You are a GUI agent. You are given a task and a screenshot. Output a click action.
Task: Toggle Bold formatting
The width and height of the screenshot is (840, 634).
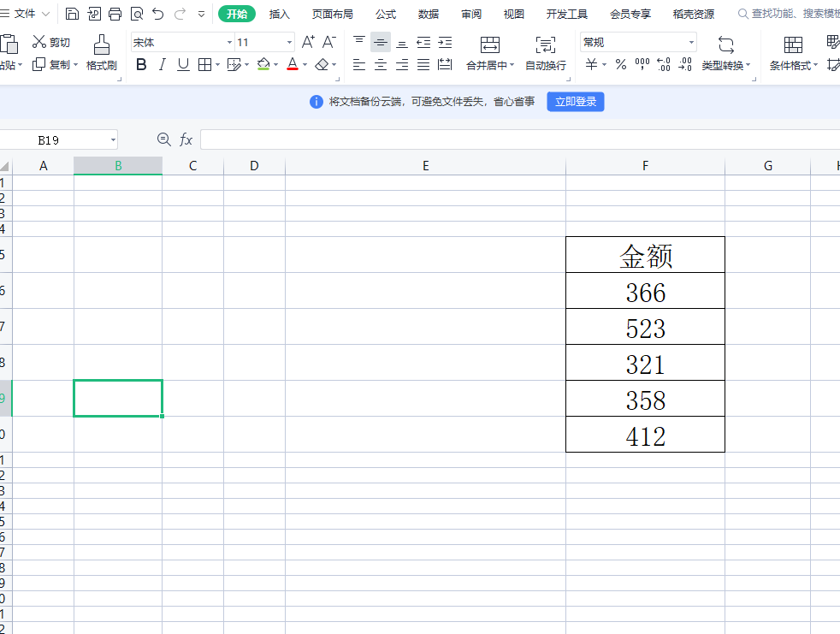click(x=141, y=65)
